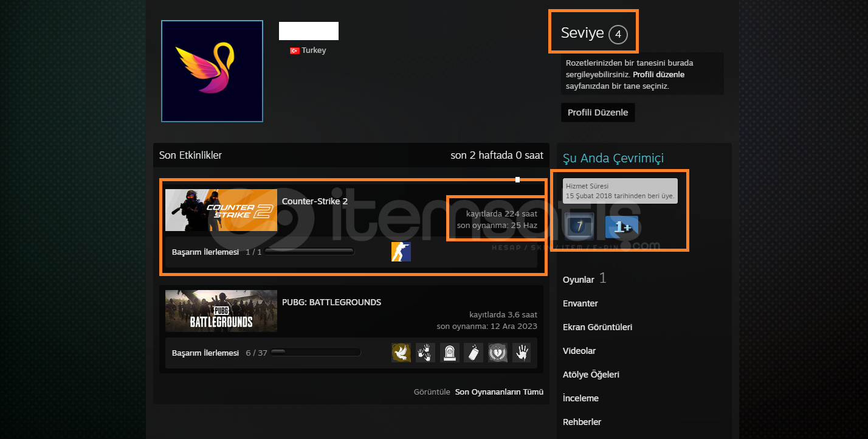The image size is (868, 439).
Task: Click the Counter-Strike 2 achievement progress bar
Action: pos(309,252)
